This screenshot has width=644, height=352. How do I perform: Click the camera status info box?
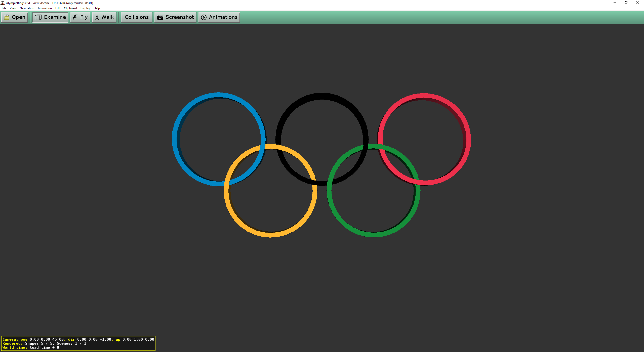pyautogui.click(x=78, y=343)
